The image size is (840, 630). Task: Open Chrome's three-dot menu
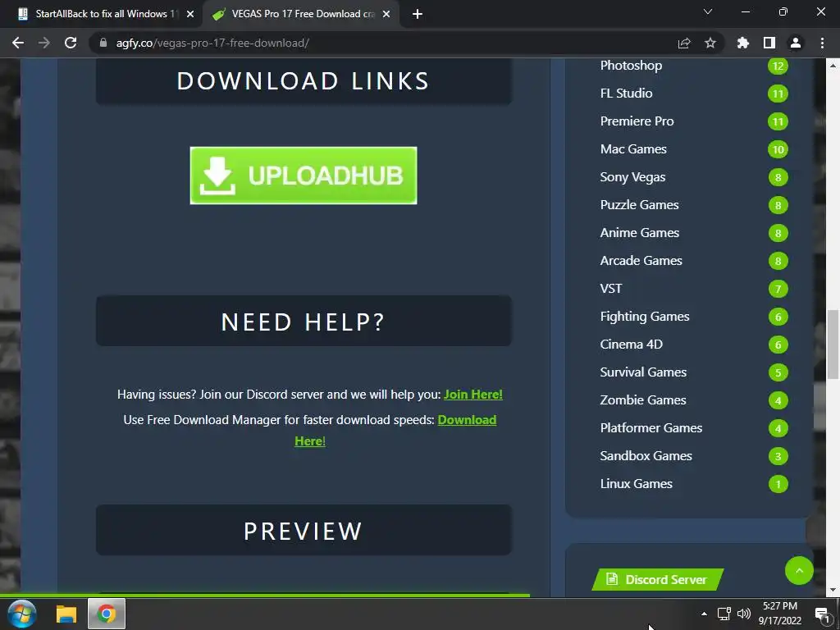pos(822,43)
